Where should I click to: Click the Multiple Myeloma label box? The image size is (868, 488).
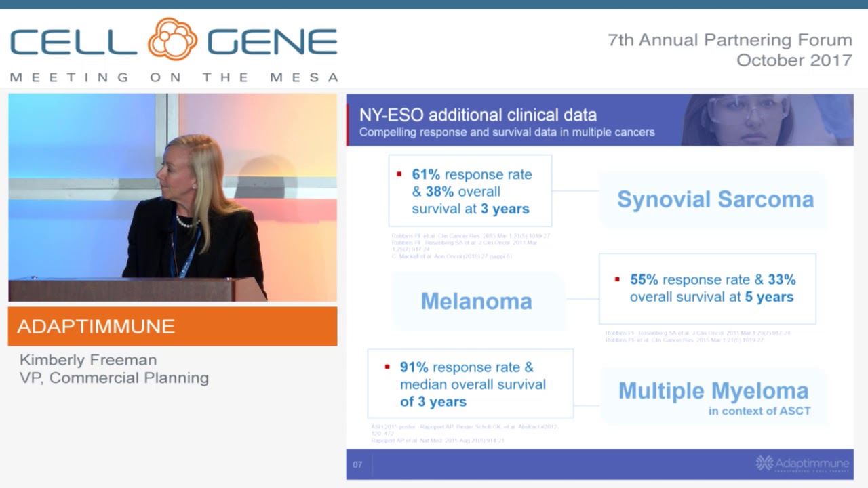point(714,396)
